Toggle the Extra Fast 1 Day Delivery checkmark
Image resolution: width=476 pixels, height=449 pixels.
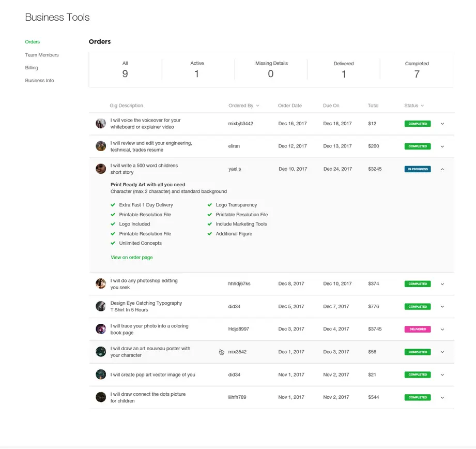tap(113, 205)
